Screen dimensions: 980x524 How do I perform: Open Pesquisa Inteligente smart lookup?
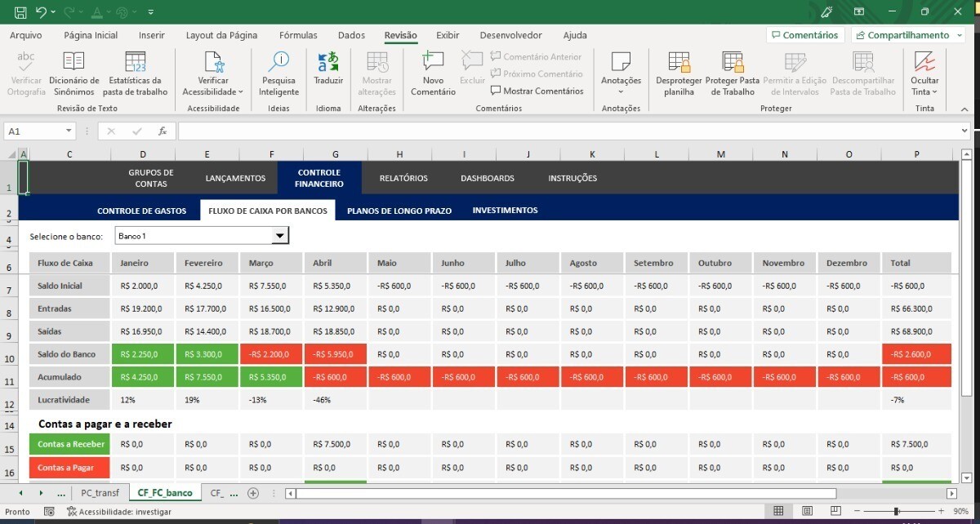tap(279, 63)
